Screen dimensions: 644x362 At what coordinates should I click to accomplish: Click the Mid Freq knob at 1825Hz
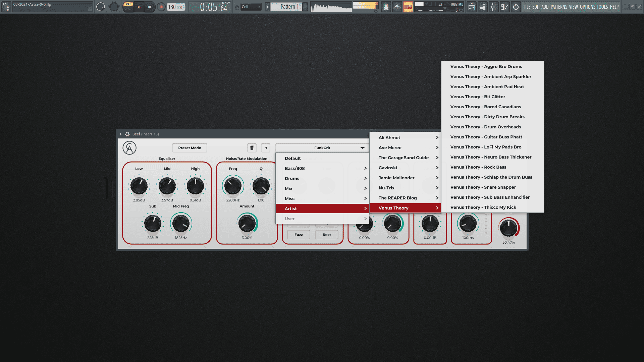pos(181,224)
